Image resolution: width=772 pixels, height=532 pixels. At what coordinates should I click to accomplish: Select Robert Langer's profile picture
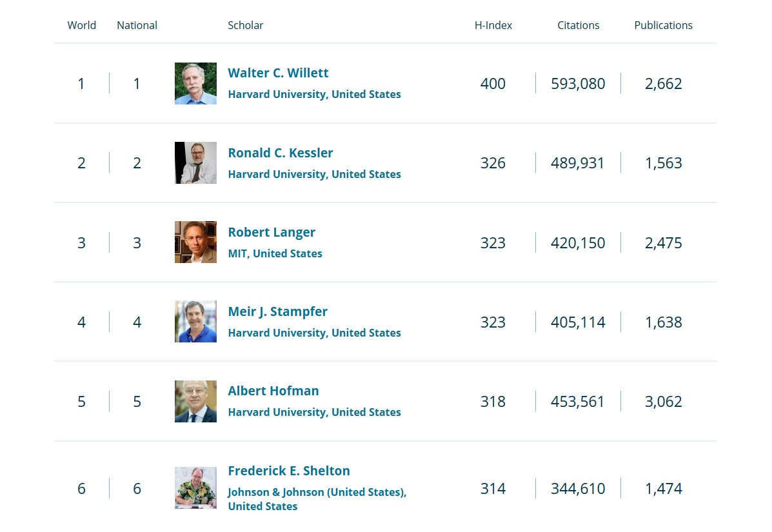click(195, 242)
